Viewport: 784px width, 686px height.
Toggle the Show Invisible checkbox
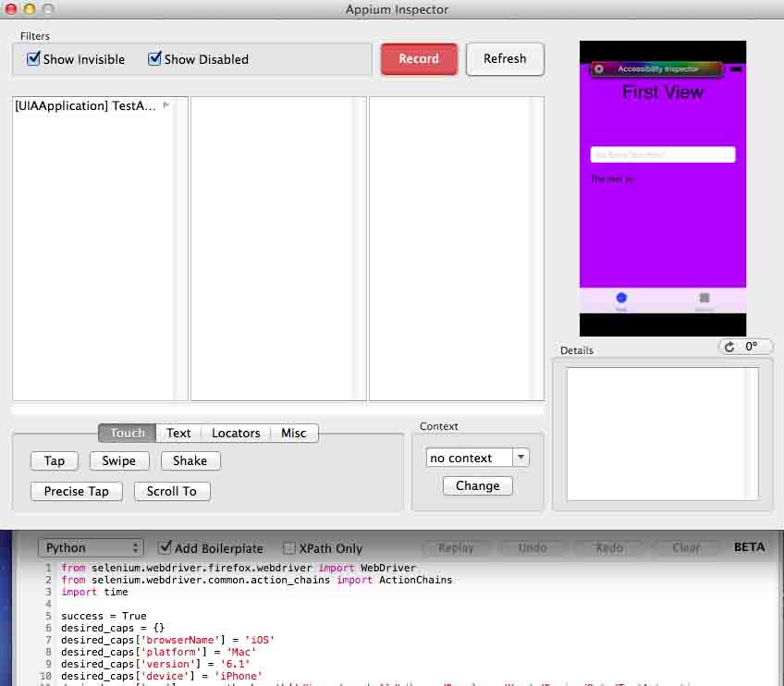34,59
